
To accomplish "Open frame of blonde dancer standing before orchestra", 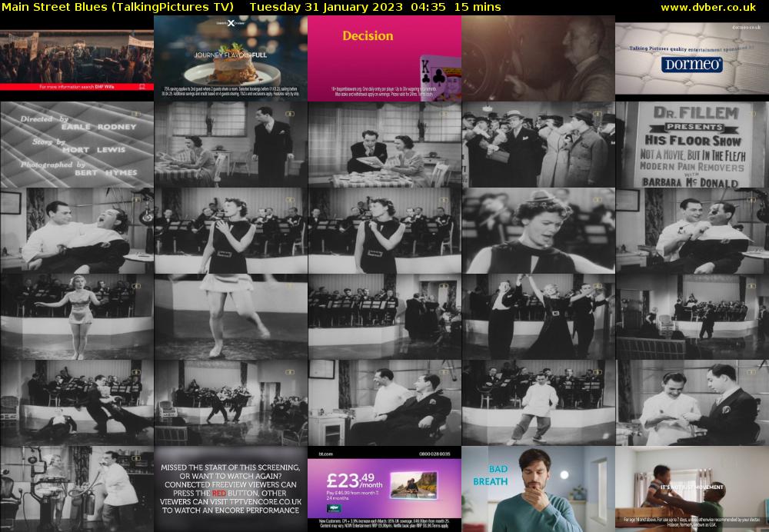I will coord(77,317).
